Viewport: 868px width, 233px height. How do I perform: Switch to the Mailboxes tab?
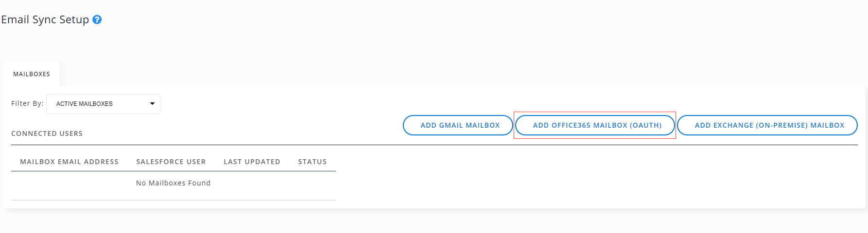32,74
